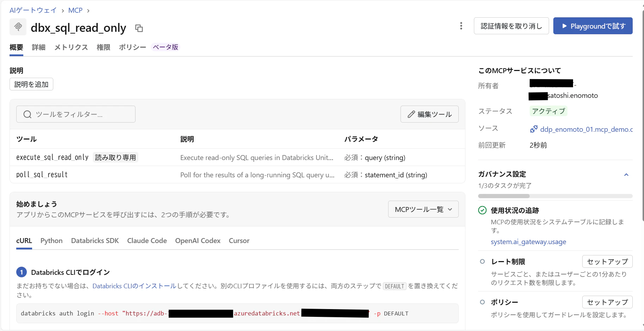
Task: Click the step 1 Databricks CLIでログイン heading
Action: [x=71, y=272]
